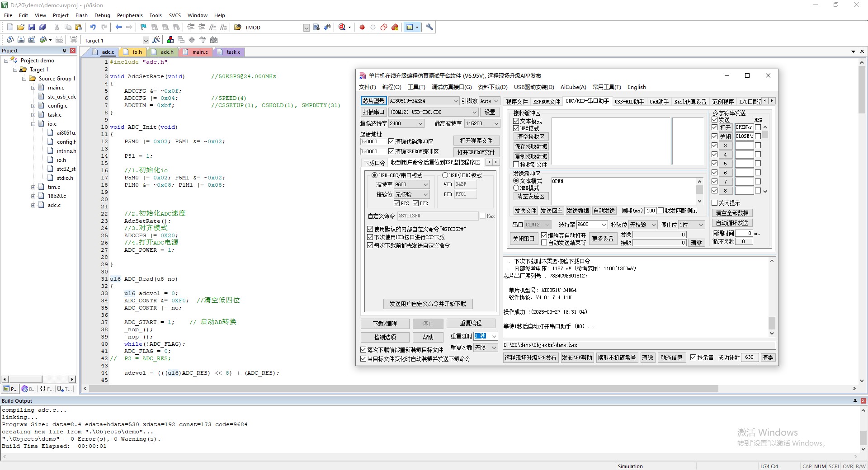
Task: Toggle the RTS checkbox
Action: [x=397, y=203]
